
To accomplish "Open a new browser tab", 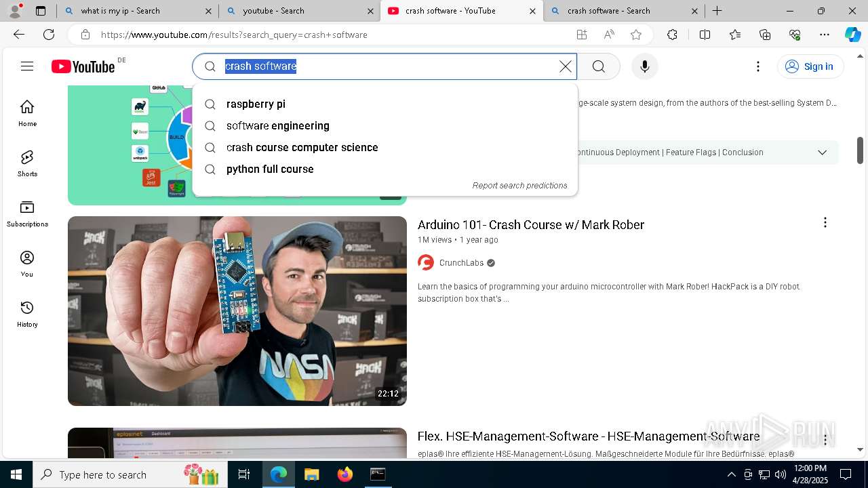I will (717, 11).
